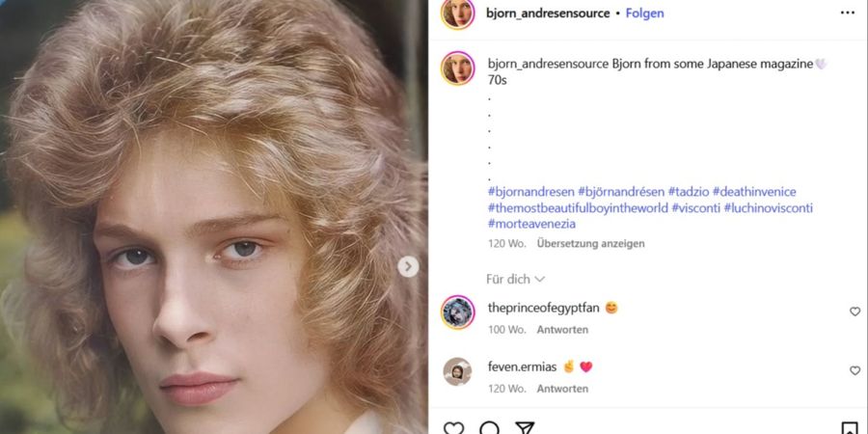Like theprinceofegyptfan's comment

point(855,312)
